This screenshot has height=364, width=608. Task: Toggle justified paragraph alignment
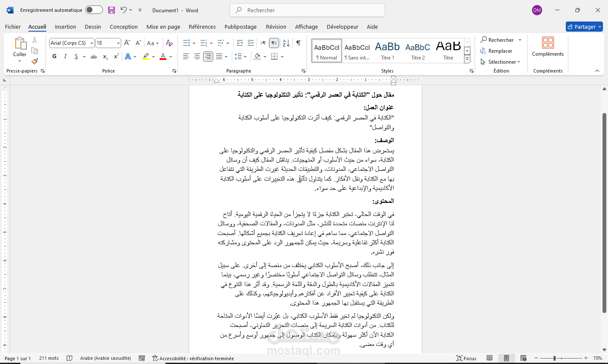pyautogui.click(x=219, y=57)
